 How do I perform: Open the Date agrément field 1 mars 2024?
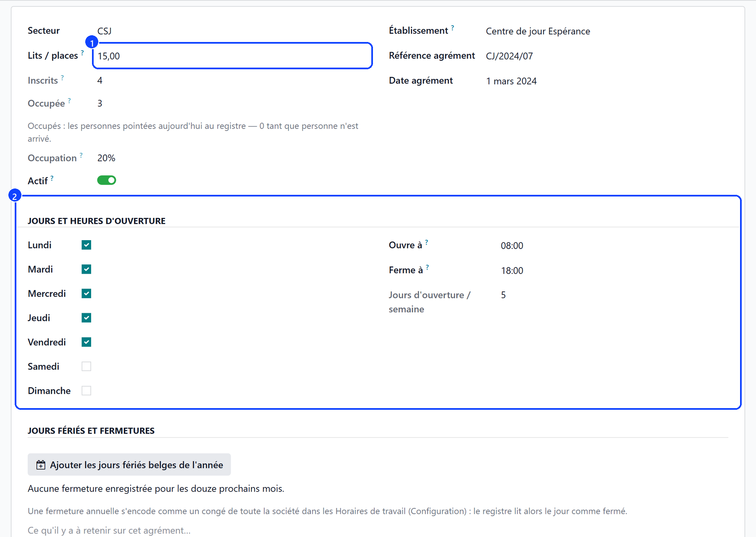tap(512, 81)
